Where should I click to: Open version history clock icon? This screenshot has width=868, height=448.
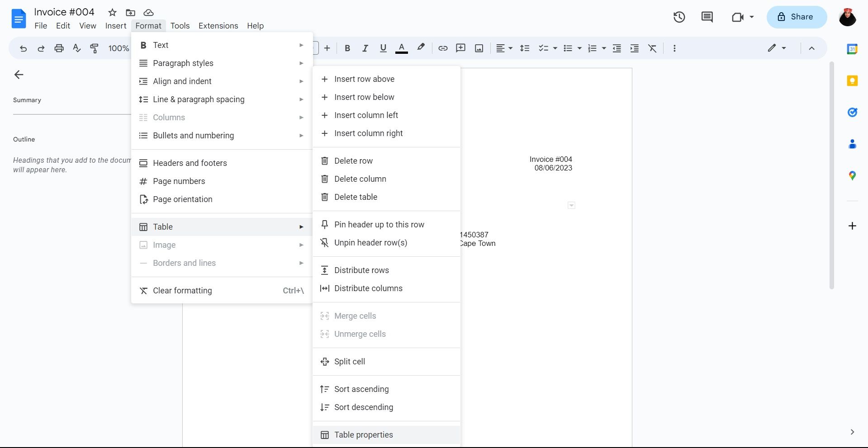pyautogui.click(x=679, y=17)
